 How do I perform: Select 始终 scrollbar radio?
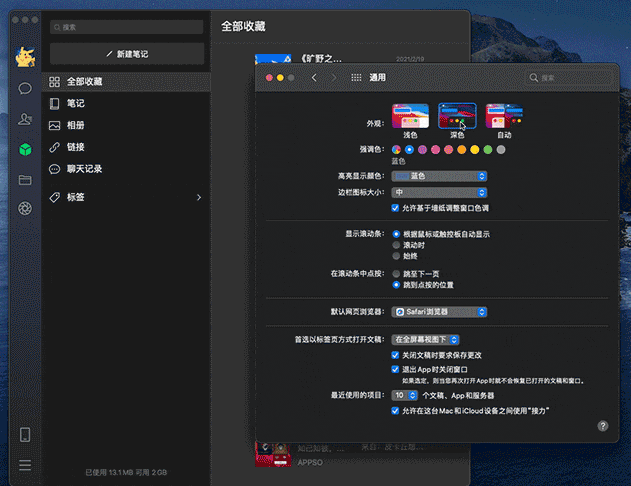click(396, 256)
